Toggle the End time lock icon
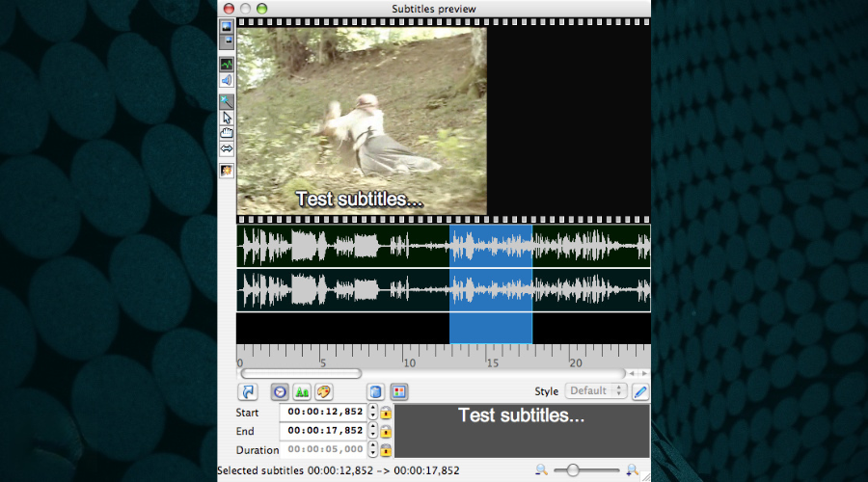 [386, 431]
